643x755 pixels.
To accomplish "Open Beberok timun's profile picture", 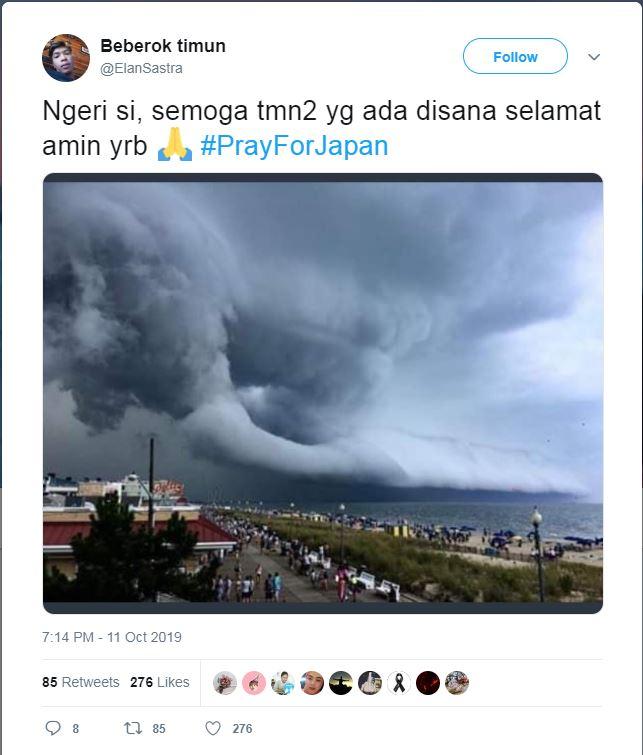I will 66,58.
